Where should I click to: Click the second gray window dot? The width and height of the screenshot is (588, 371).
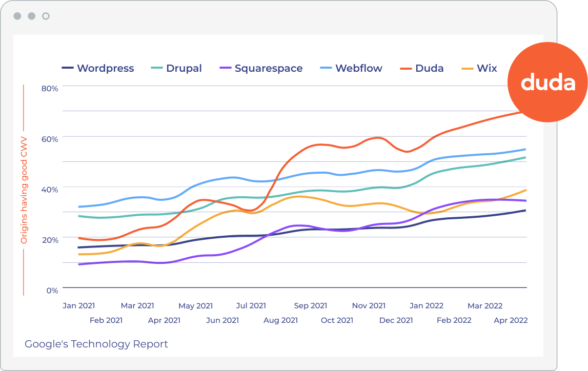(x=31, y=16)
